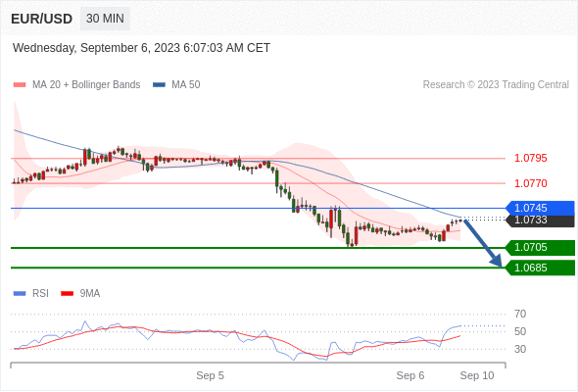The width and height of the screenshot is (578, 392).
Task: Click the Research © 2023 Trading Central credit
Action: [496, 85]
